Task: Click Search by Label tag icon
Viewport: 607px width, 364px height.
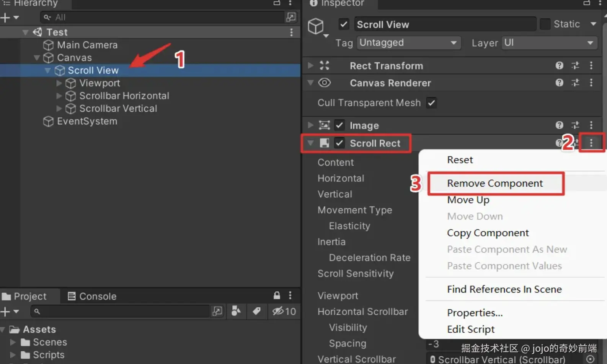Action: click(256, 311)
